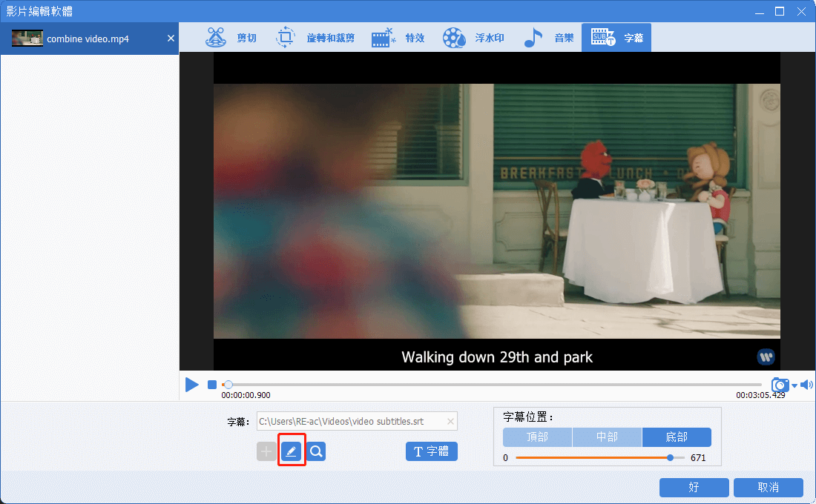Select the combine video.mp4 thumbnail

point(27,39)
